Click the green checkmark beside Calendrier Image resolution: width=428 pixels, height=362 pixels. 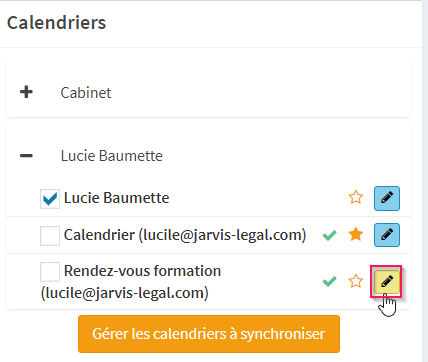(329, 235)
